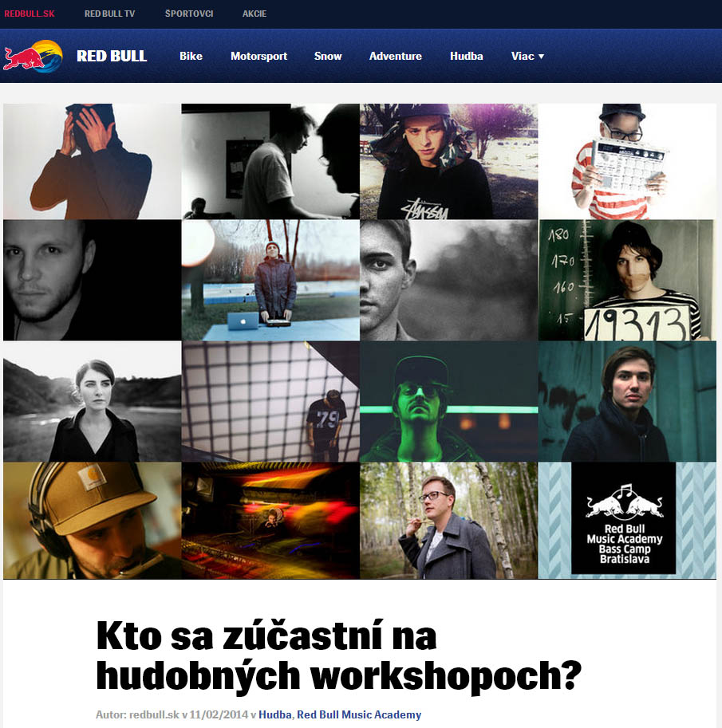The width and height of the screenshot is (722, 728).
Task: Select the green-lit man with cap photo
Action: coord(449,402)
